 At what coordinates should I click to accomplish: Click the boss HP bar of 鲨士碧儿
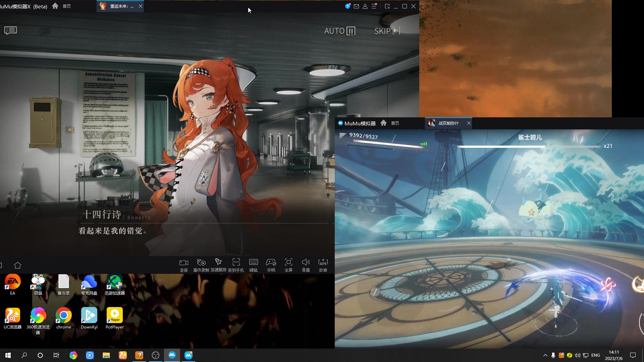(530, 146)
